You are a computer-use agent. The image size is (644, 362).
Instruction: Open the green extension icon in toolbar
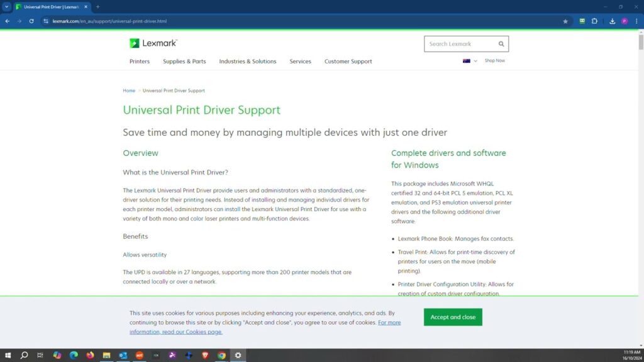click(582, 21)
